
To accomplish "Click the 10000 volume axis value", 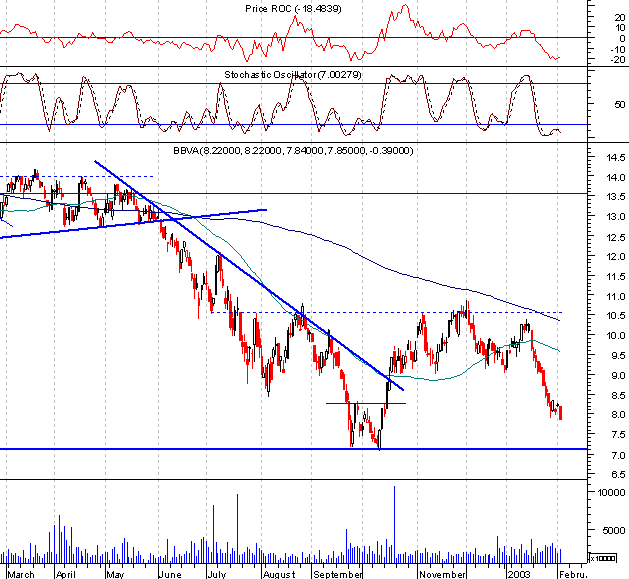I will click(612, 492).
